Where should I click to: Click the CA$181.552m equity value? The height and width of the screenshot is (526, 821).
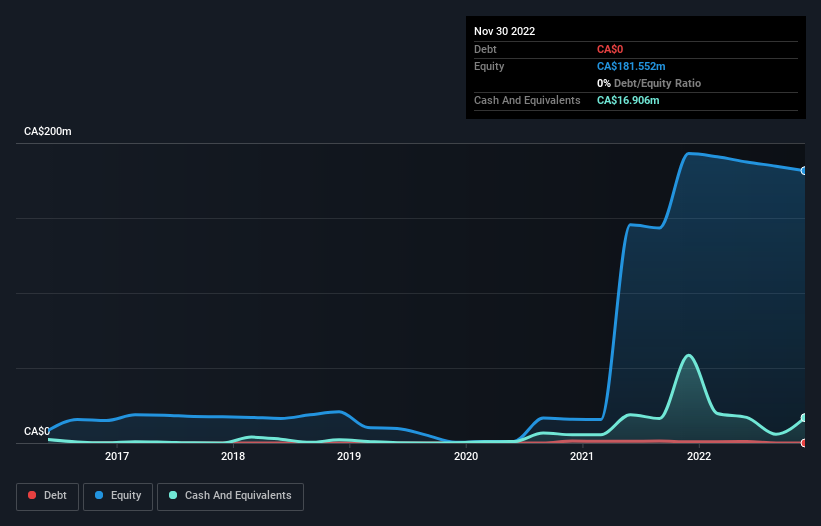coord(631,66)
